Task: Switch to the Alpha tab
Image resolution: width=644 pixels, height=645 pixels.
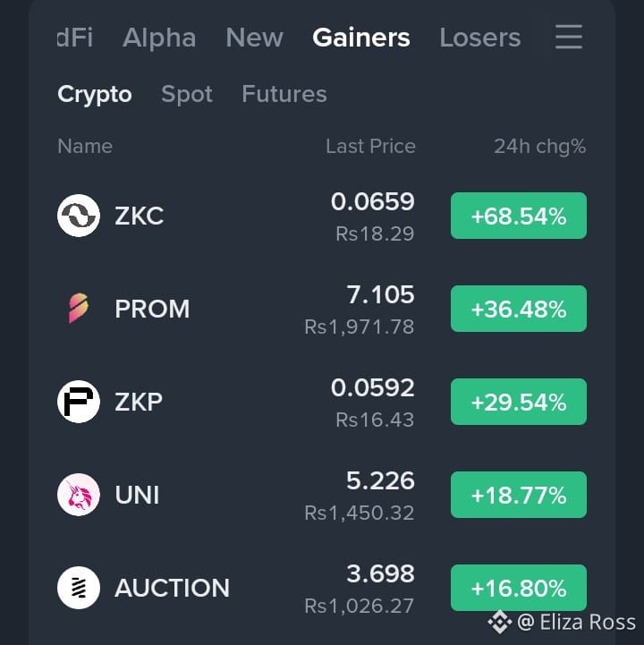Action: pyautogui.click(x=159, y=38)
